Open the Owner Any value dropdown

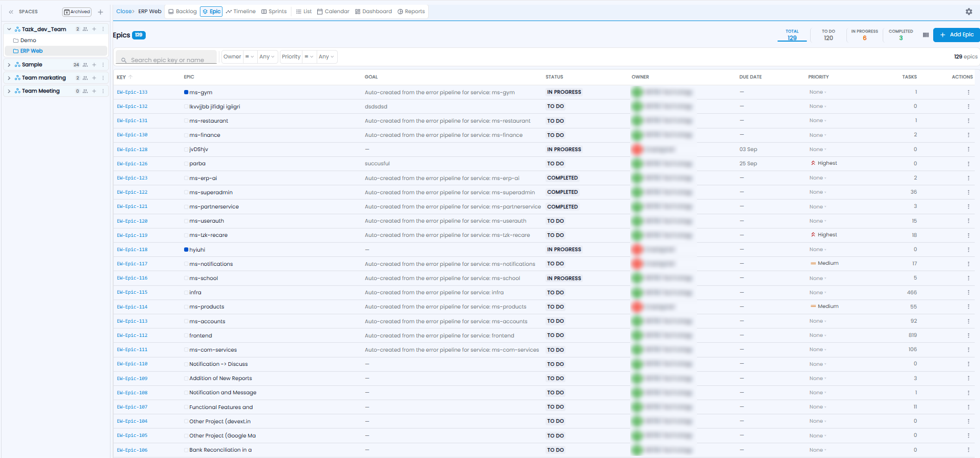click(267, 57)
